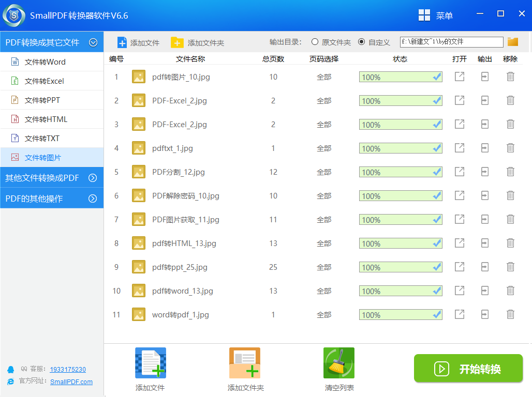The image size is (532, 397).
Task: Select 原文件夹 output radio button
Action: pyautogui.click(x=315, y=42)
